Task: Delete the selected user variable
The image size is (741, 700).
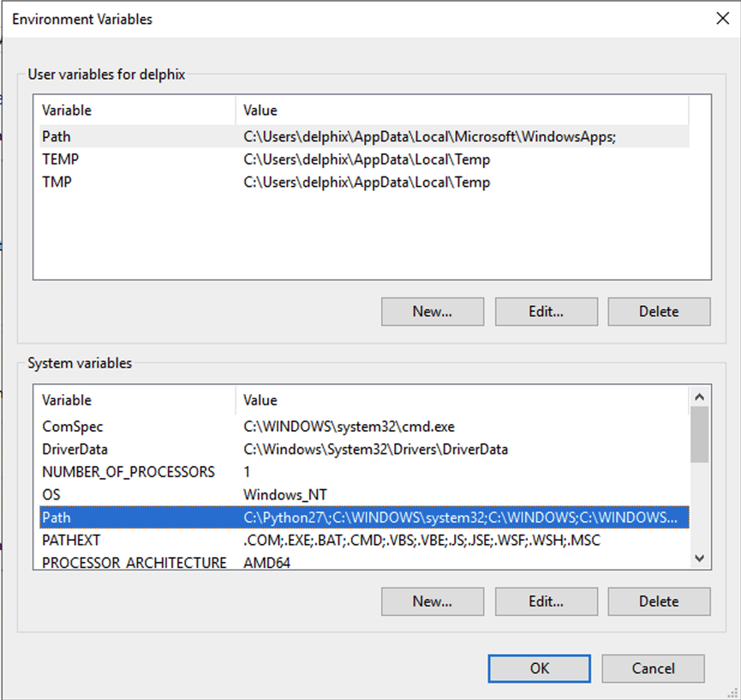Action: tap(658, 311)
